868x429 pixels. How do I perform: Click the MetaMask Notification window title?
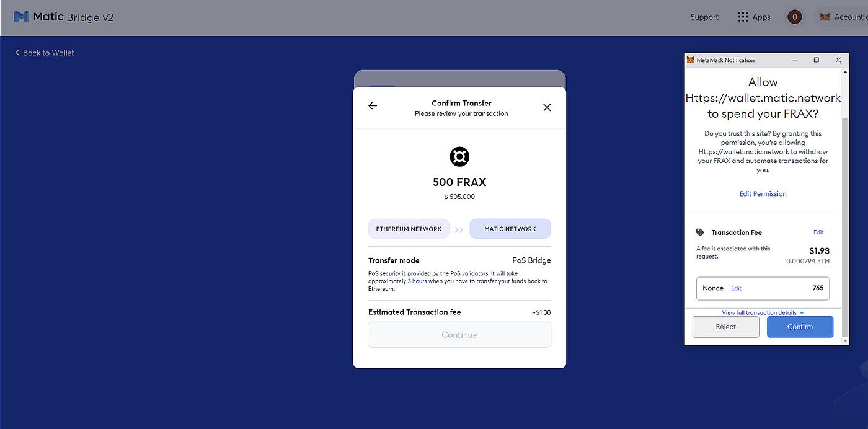pos(725,60)
